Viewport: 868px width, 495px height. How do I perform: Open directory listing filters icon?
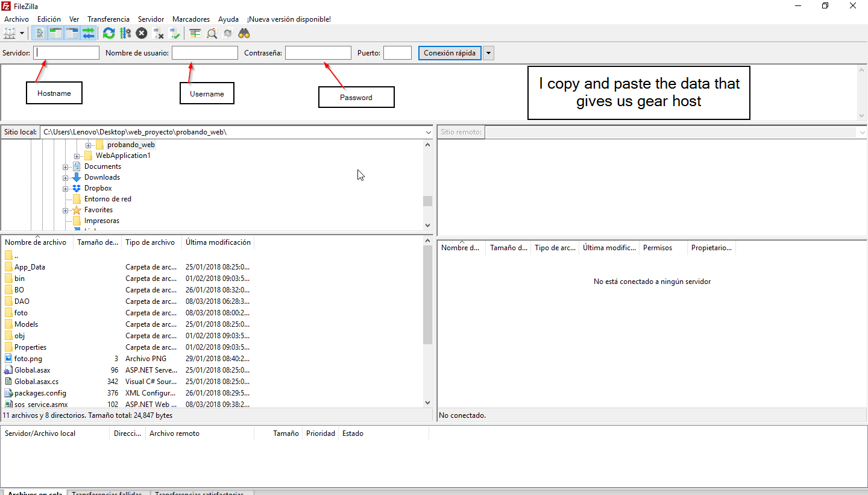point(195,33)
